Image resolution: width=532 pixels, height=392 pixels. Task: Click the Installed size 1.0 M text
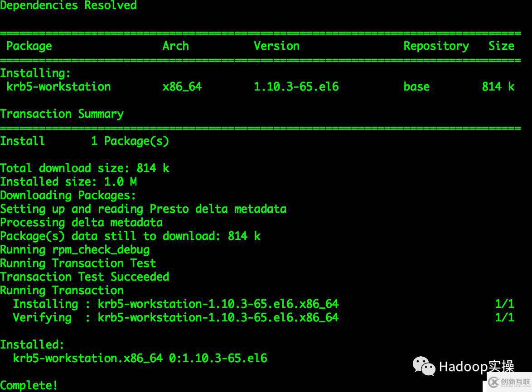(68, 182)
